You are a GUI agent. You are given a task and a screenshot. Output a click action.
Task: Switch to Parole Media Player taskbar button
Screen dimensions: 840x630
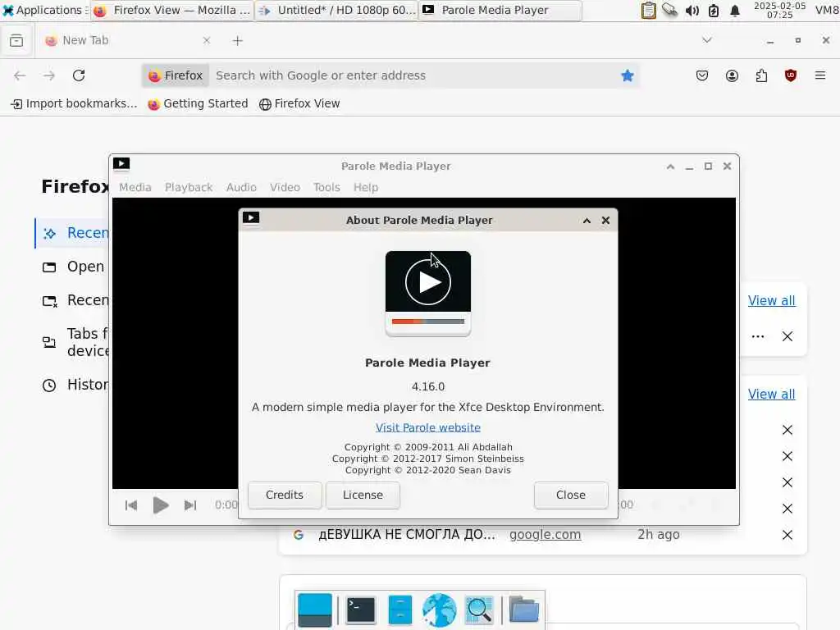(x=500, y=10)
